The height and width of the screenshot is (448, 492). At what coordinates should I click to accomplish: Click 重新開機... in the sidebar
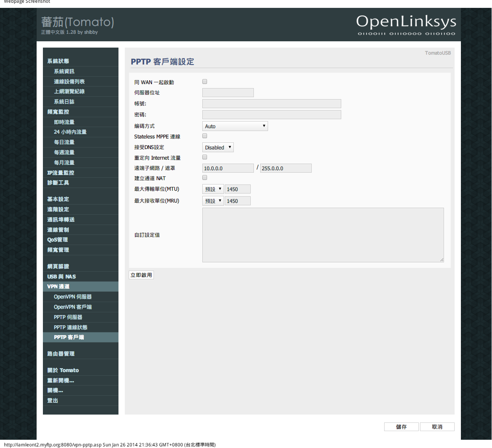coord(81,381)
